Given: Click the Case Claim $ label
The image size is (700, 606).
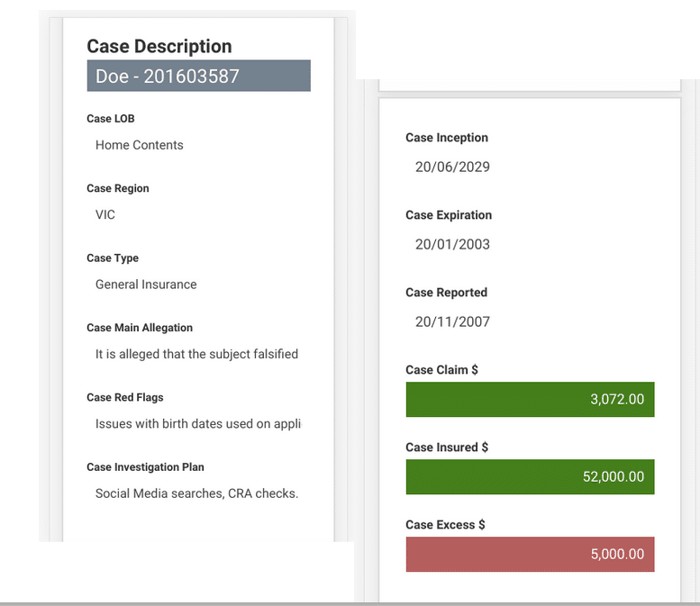Looking at the screenshot, I should (x=441, y=370).
